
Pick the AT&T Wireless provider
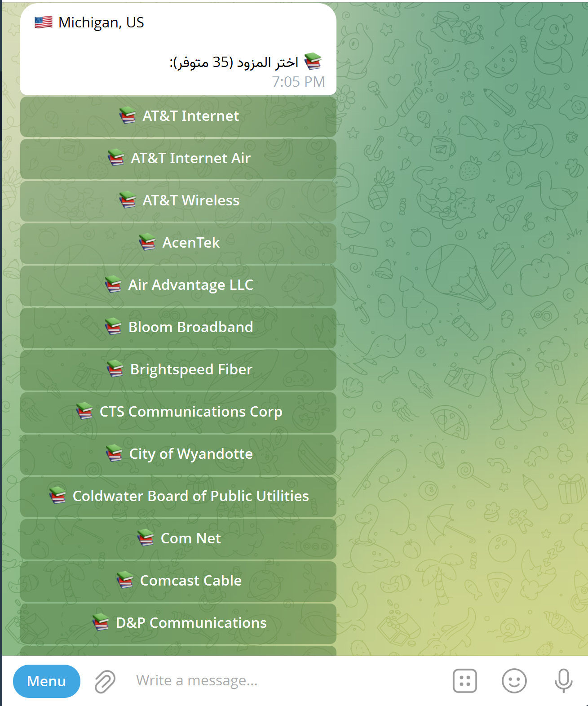coord(178,201)
